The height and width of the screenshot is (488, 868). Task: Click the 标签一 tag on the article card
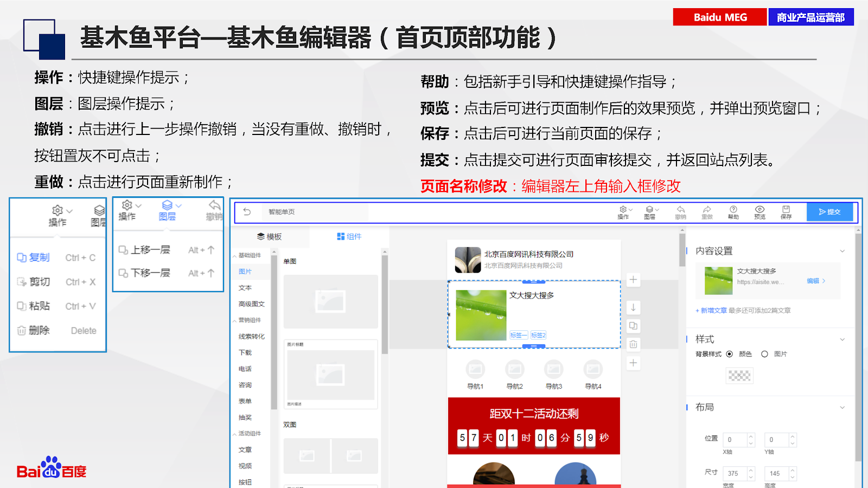tap(519, 336)
